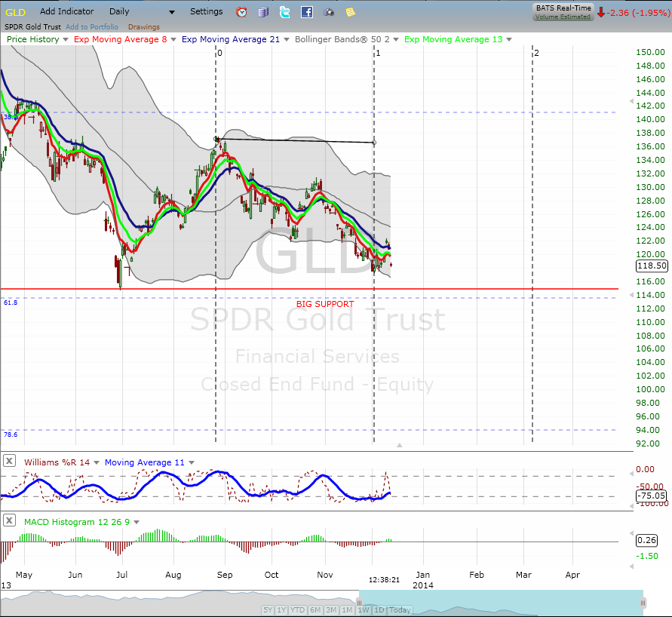
Task: Grab right handle of range slider
Action: (643, 603)
